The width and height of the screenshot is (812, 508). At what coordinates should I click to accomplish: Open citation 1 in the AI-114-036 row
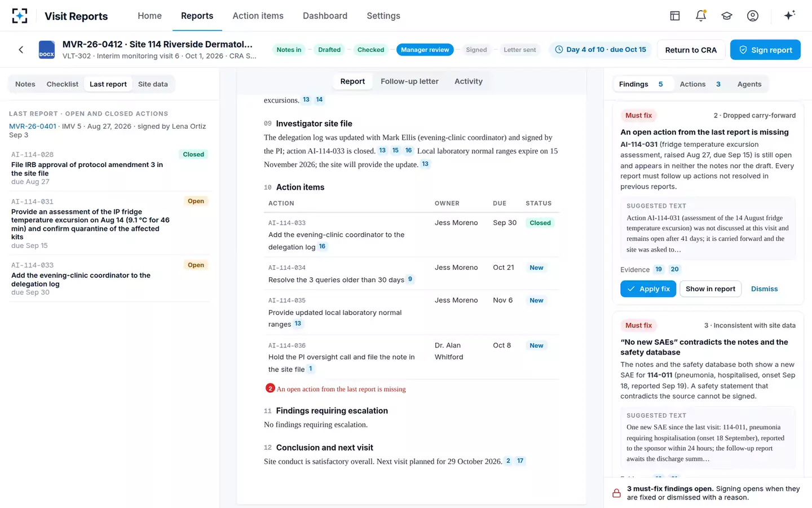point(311,369)
